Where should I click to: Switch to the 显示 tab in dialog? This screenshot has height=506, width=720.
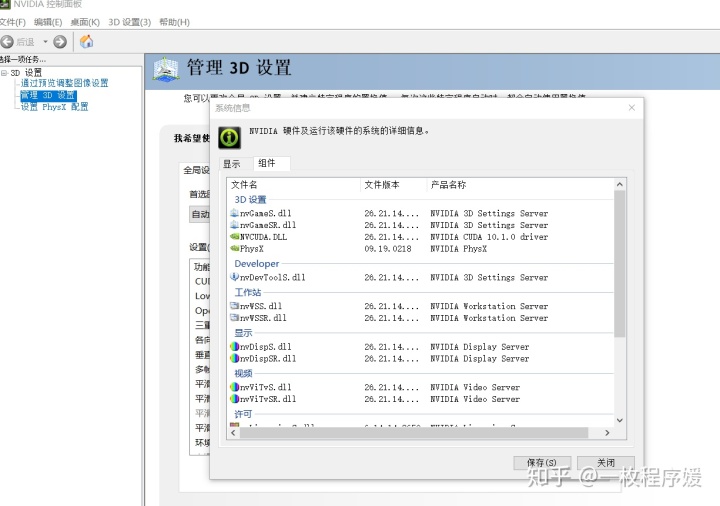(232, 164)
